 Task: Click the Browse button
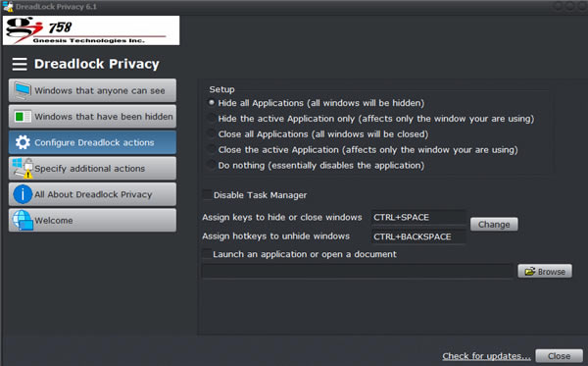545,272
